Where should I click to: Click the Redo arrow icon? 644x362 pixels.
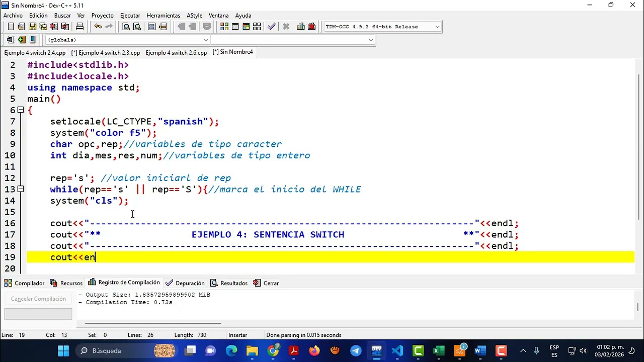coord(109,27)
